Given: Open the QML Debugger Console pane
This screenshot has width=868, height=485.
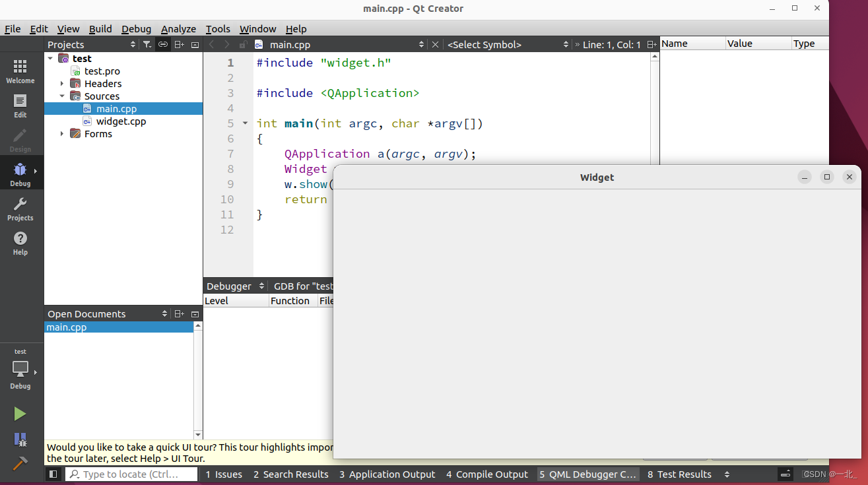Looking at the screenshot, I should [x=587, y=474].
